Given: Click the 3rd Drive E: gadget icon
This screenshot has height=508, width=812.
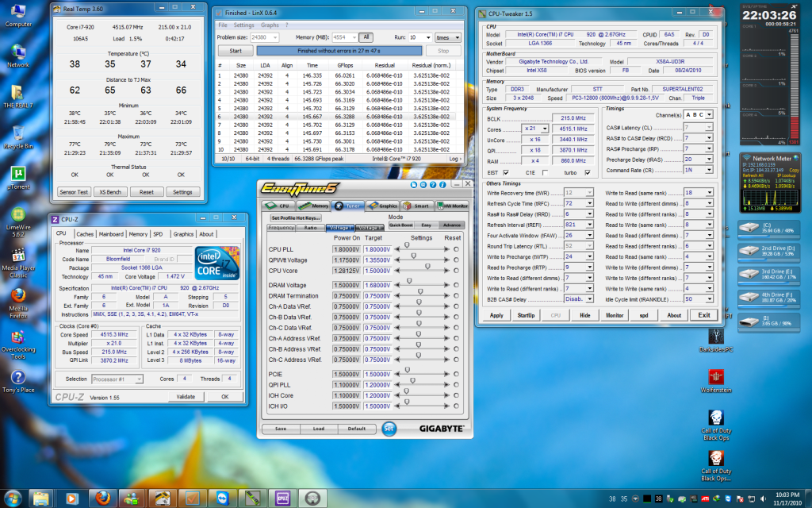Looking at the screenshot, I should tap(749, 274).
